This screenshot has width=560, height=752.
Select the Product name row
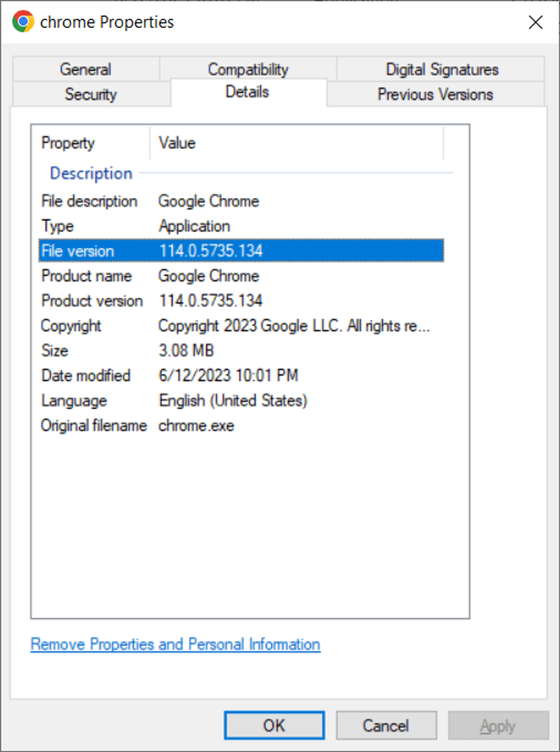[x=241, y=276]
